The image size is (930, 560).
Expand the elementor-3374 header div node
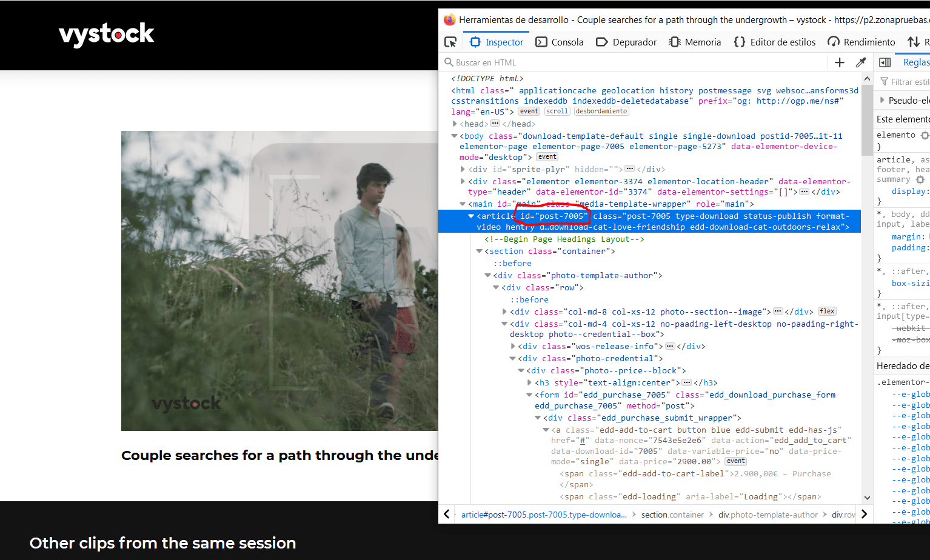[x=463, y=181]
